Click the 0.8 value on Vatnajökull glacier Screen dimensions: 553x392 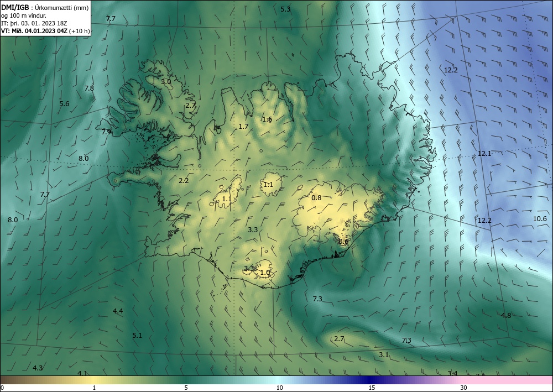[316, 198]
